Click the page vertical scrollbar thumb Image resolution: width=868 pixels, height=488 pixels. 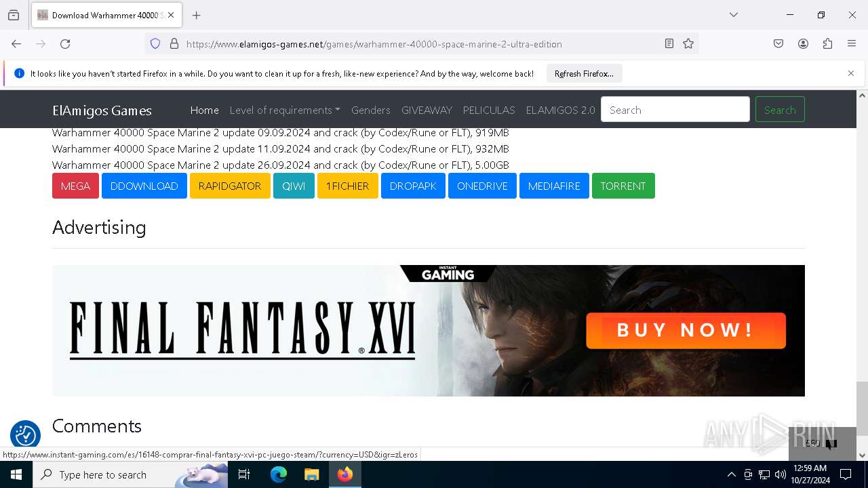[x=862, y=408]
